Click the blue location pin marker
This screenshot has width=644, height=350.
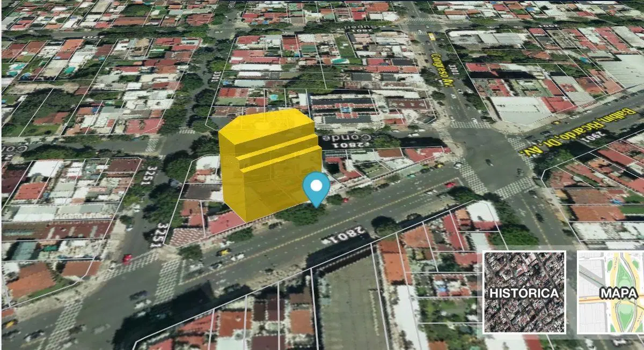point(317,190)
